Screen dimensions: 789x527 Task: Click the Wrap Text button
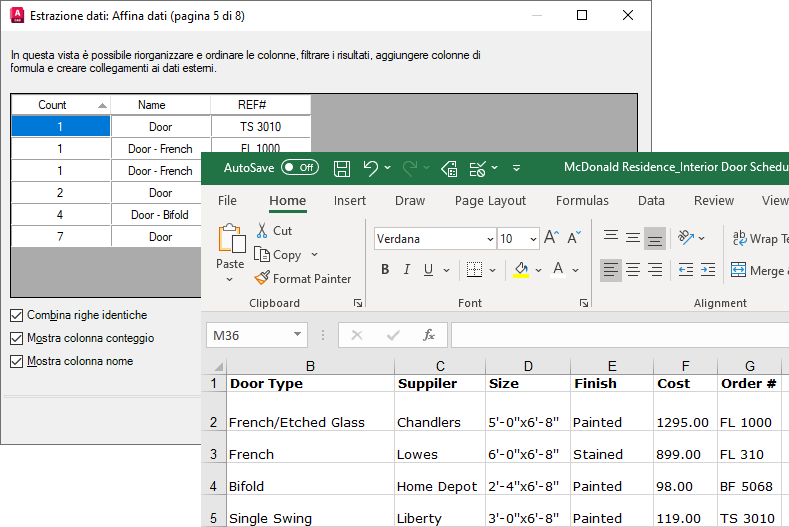coord(760,238)
